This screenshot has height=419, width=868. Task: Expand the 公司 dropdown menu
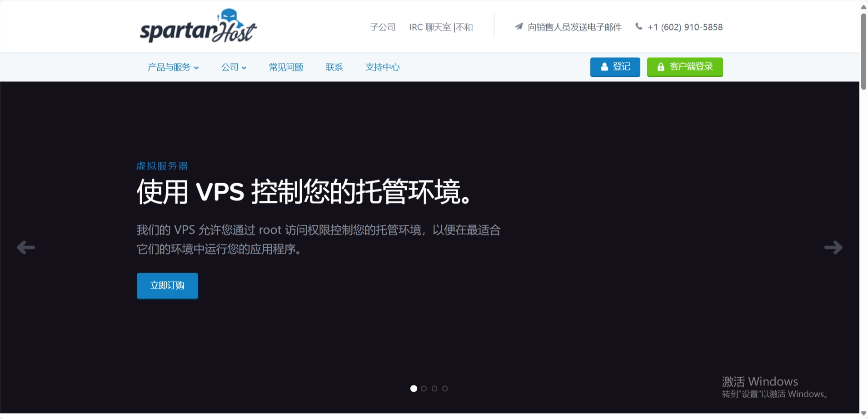click(234, 67)
